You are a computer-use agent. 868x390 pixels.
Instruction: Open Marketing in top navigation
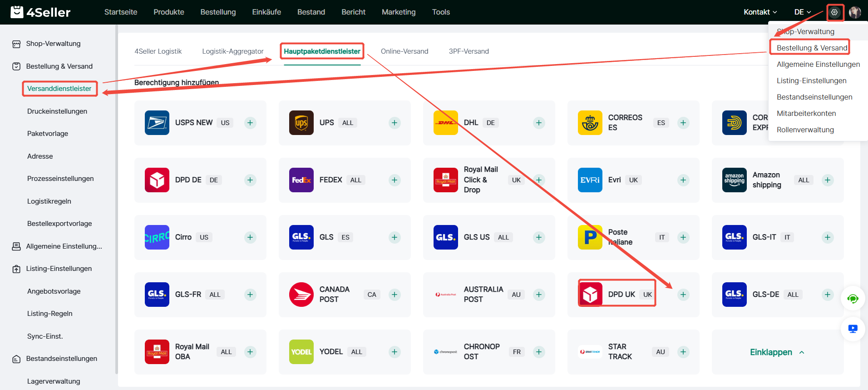pos(399,12)
